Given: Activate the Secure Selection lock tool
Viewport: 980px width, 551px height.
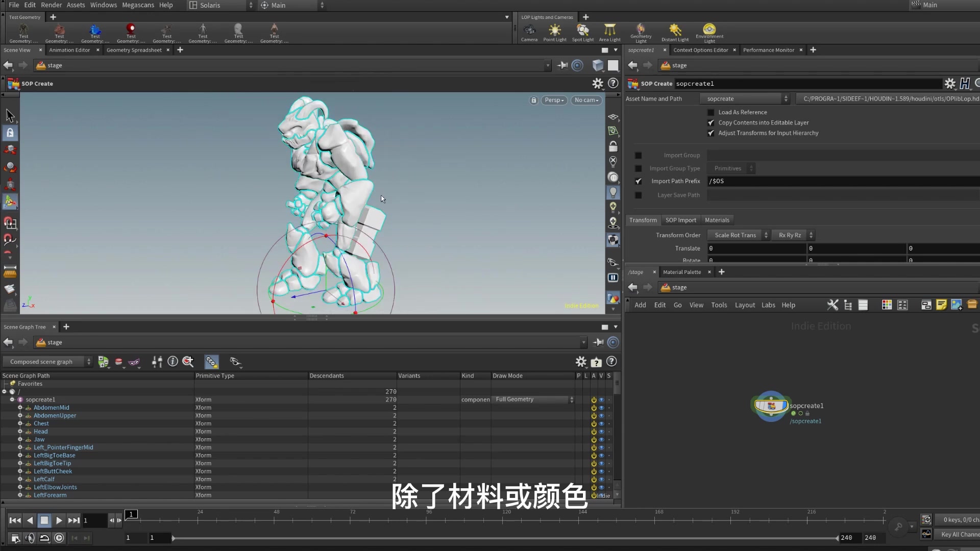Looking at the screenshot, I should point(10,133).
